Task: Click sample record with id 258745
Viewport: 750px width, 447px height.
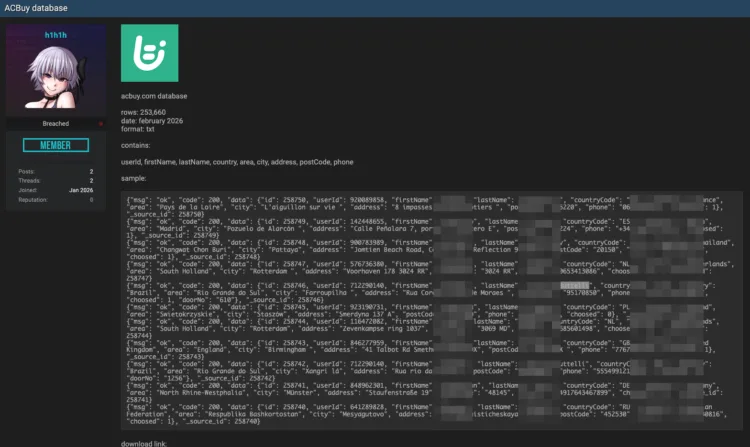Action: click(421, 311)
